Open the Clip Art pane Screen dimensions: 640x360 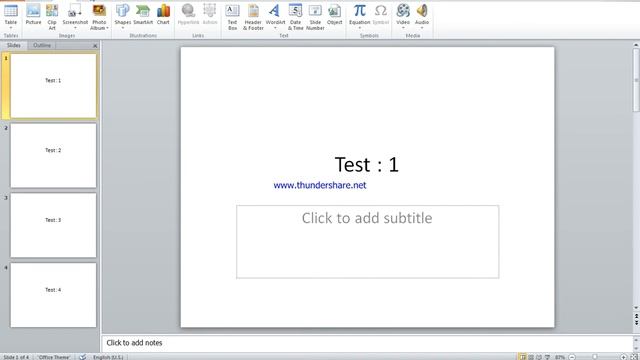click(52, 16)
